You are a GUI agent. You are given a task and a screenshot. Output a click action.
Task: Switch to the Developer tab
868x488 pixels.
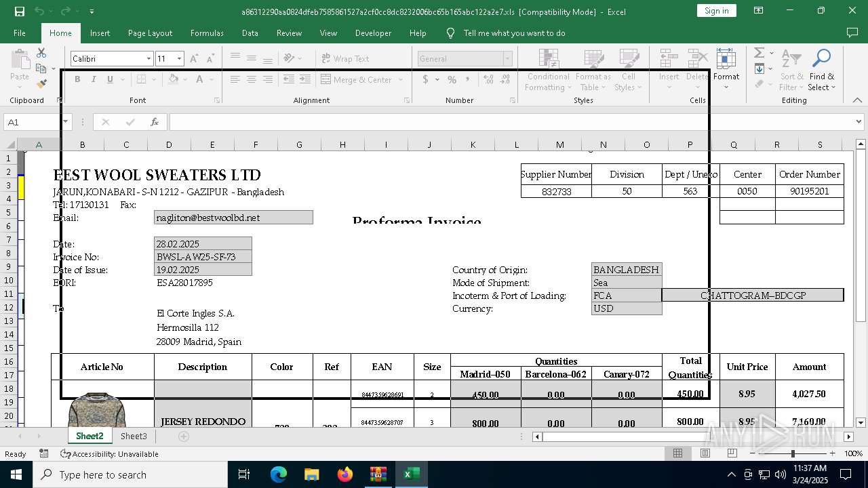(x=373, y=33)
